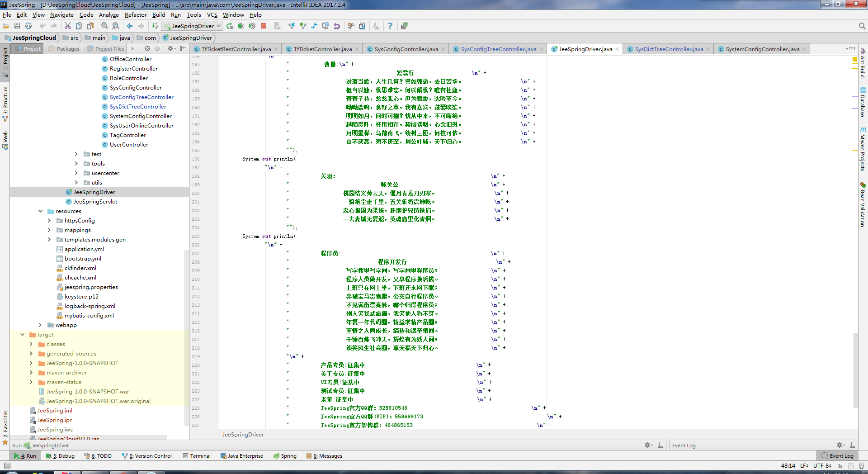868x474 pixels.
Task: Click the Revert undo arrow VCS icon
Action: click(337, 26)
